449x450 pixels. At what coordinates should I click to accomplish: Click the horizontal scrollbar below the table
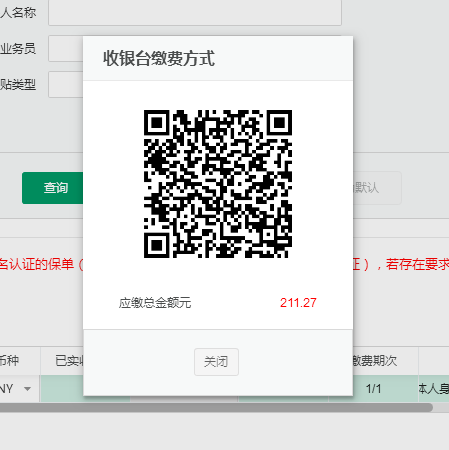216,407
